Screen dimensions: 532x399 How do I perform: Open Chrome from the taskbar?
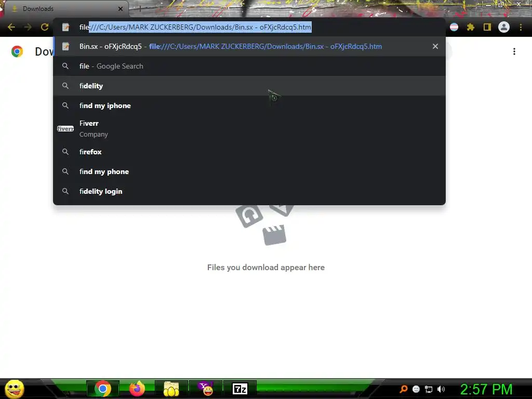(103, 389)
